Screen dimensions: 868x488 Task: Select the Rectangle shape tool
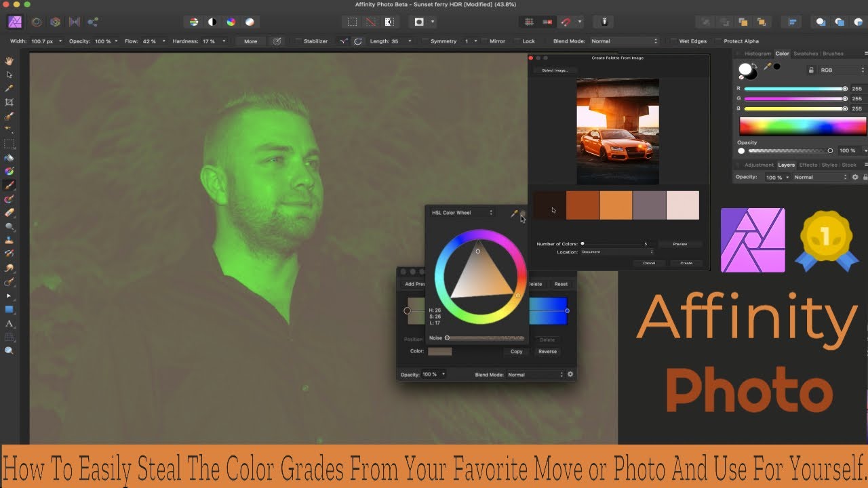coord(9,310)
